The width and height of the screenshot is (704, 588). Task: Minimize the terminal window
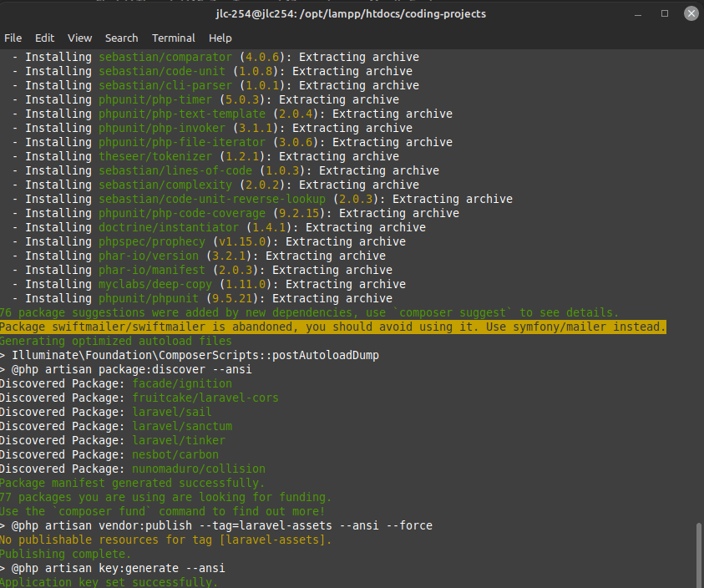pyautogui.click(x=638, y=14)
